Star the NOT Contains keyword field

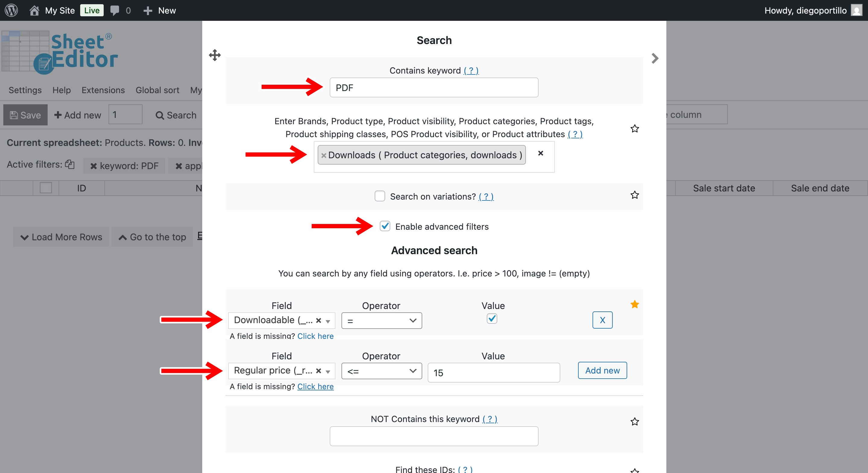click(634, 421)
